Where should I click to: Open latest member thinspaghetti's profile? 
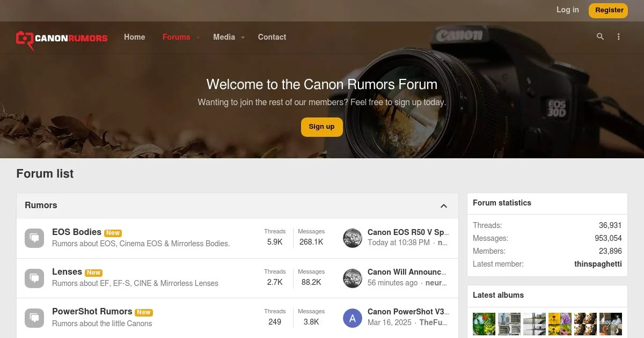coord(598,264)
